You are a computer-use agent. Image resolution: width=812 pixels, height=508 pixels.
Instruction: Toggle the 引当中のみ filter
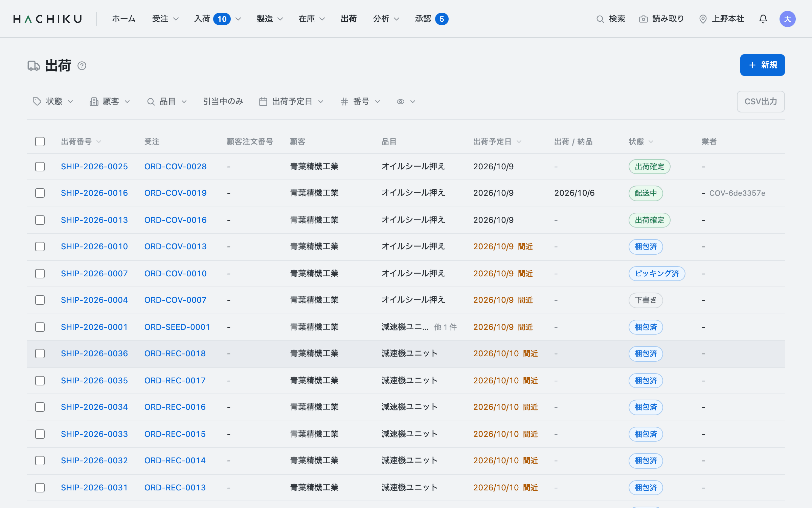[223, 102]
